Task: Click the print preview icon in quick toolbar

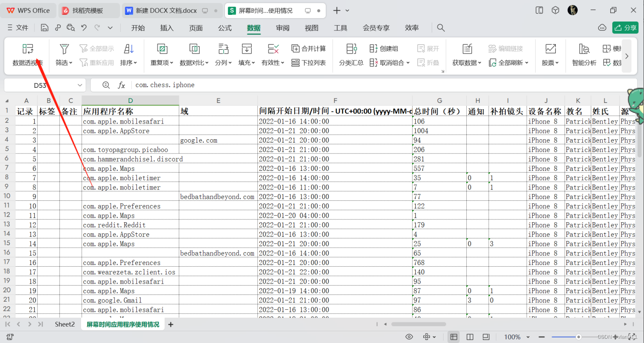Action: [71, 27]
